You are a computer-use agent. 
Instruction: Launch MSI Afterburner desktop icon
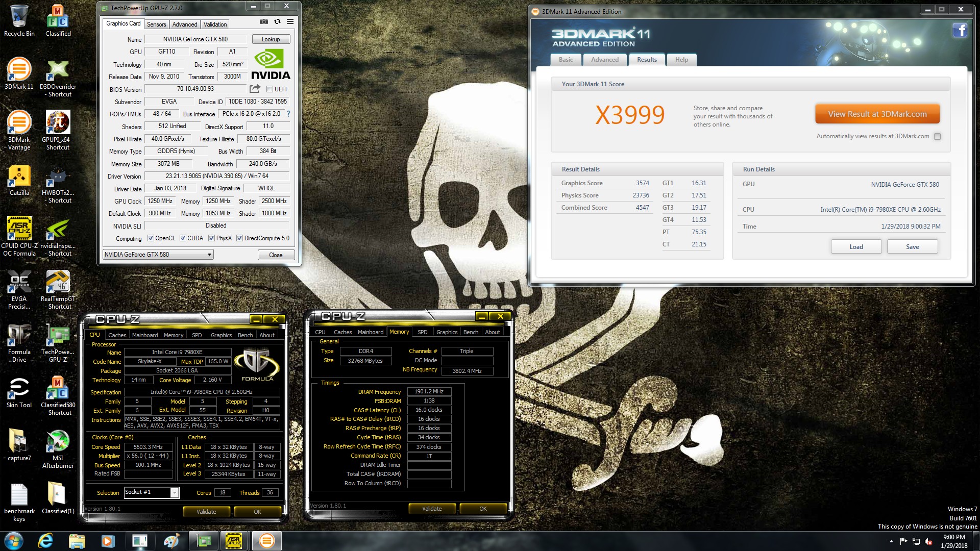[x=58, y=449]
